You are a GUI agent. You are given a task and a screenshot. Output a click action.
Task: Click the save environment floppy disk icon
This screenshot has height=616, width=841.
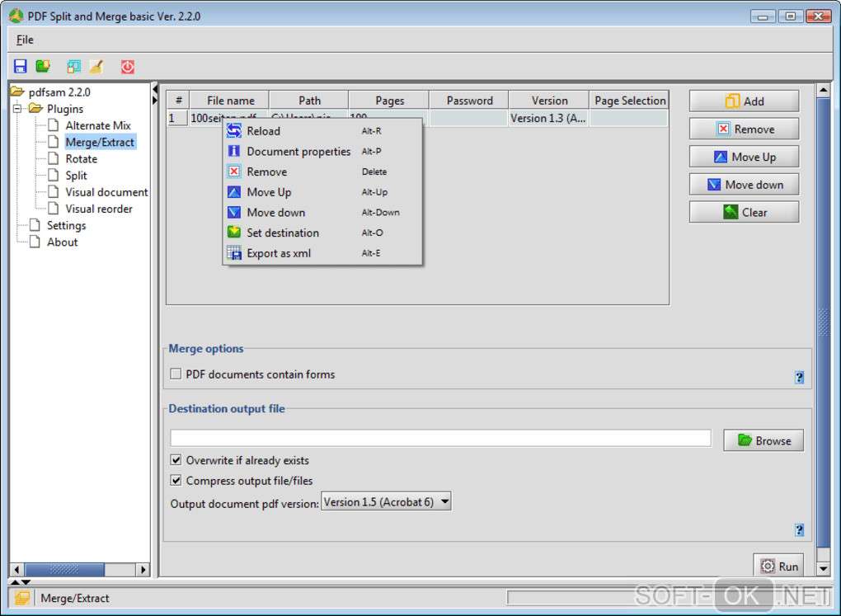[21, 67]
